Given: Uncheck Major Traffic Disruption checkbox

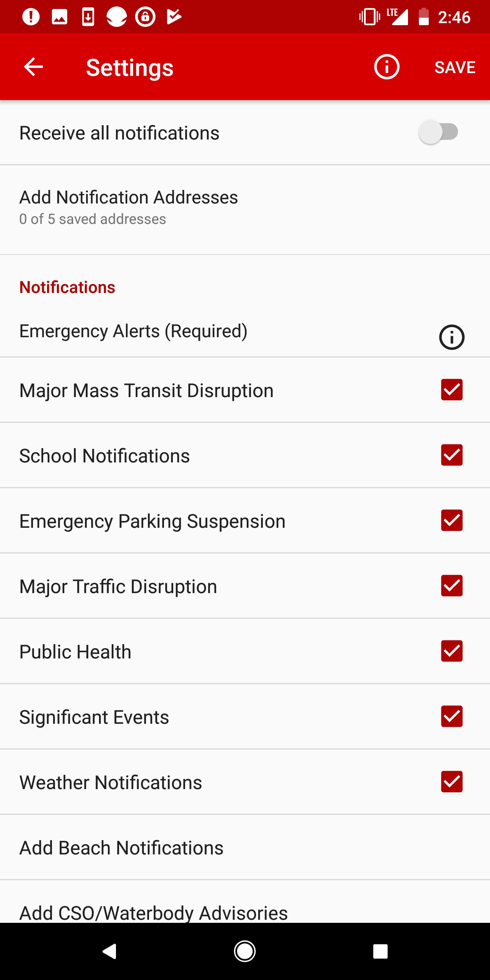Looking at the screenshot, I should click(452, 586).
